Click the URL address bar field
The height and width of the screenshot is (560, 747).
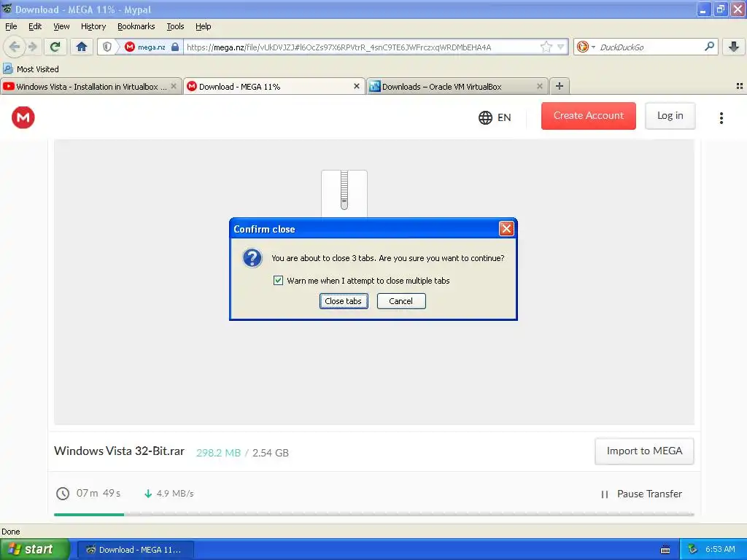click(x=362, y=47)
